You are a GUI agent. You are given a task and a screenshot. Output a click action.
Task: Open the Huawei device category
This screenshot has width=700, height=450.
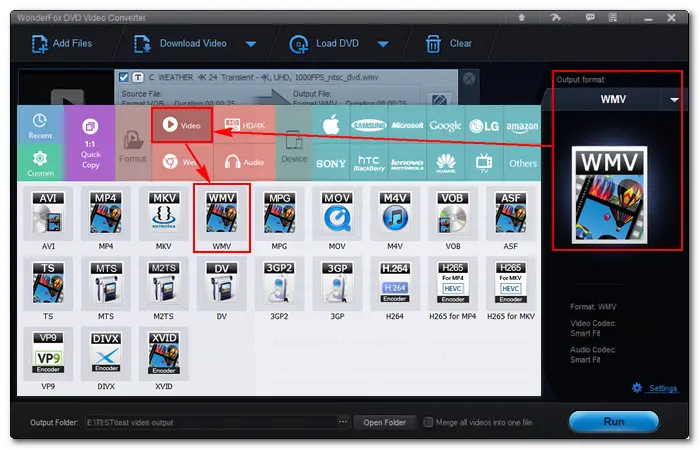tap(445, 162)
